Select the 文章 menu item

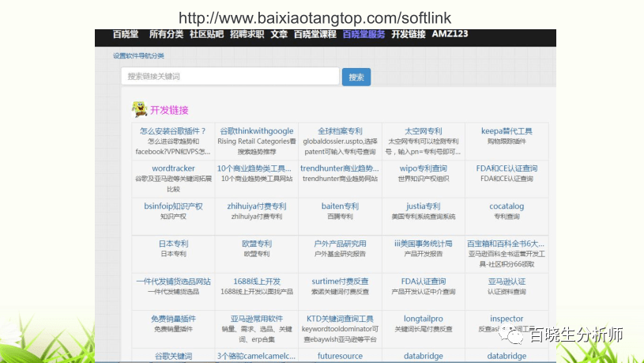click(279, 34)
